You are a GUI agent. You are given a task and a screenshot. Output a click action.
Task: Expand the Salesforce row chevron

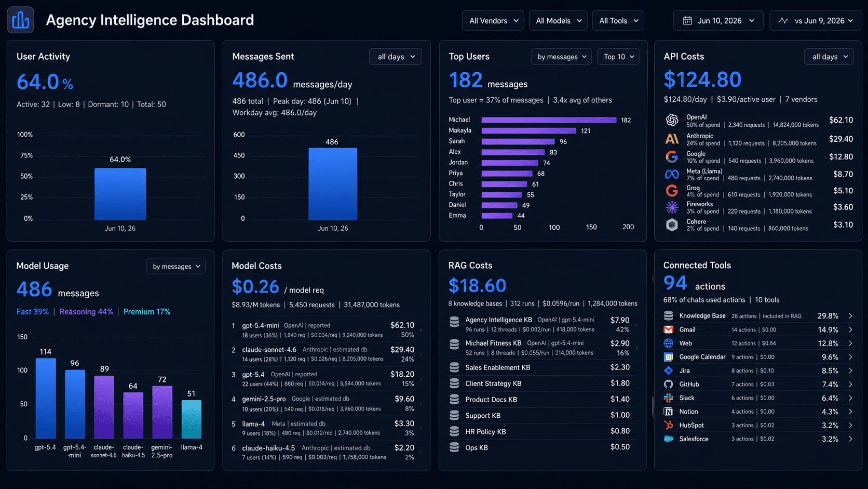click(850, 439)
